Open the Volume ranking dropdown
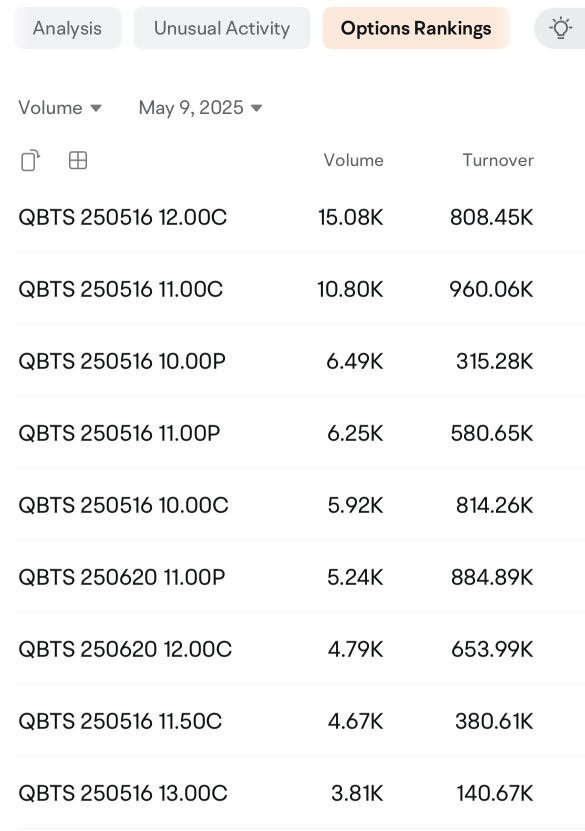This screenshot has height=831, width=585. (60, 108)
